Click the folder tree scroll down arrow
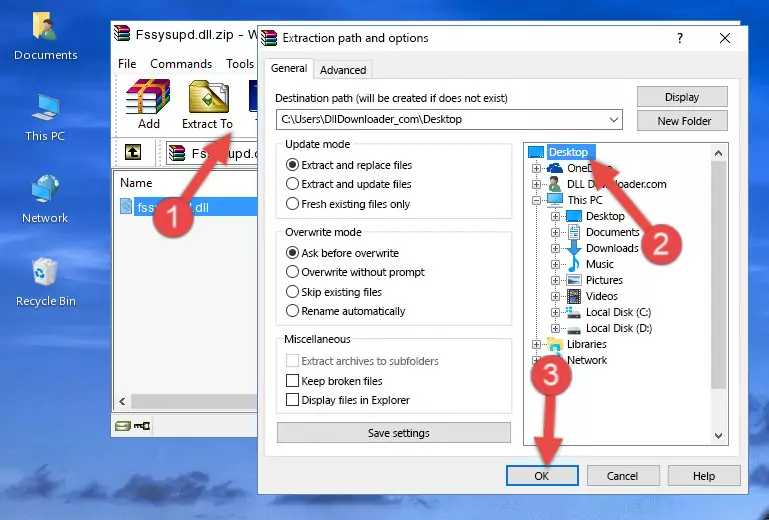Image resolution: width=769 pixels, height=520 pixels. (718, 436)
